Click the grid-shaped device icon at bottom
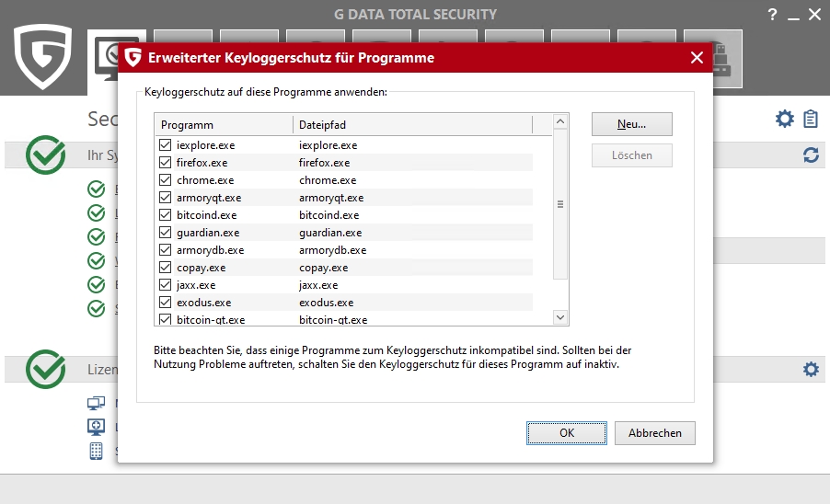830x504 pixels. 96,451
